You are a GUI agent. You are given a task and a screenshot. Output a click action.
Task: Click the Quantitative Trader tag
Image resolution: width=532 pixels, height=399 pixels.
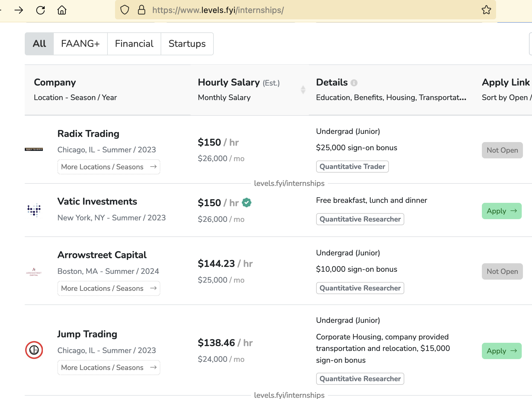pyautogui.click(x=352, y=167)
